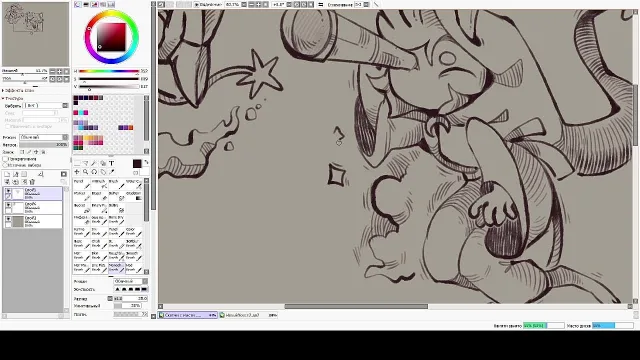Select the Text tool in the toolbox
This screenshot has width=640, height=360.
[x=111, y=163]
